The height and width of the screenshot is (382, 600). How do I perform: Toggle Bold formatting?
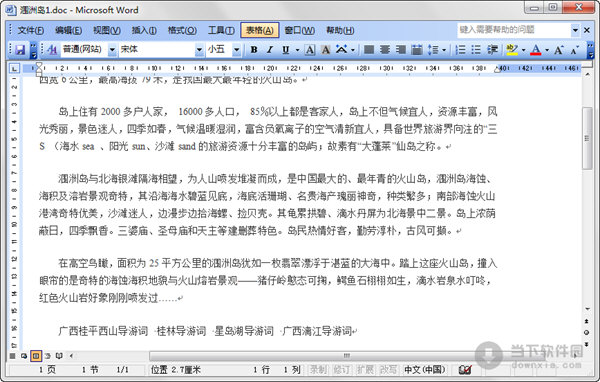click(253, 49)
